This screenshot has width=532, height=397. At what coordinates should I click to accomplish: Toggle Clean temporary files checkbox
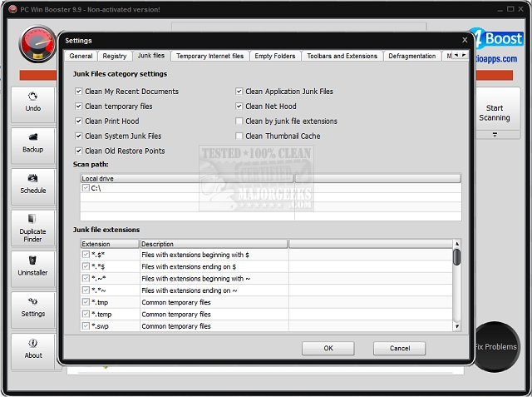tap(78, 107)
